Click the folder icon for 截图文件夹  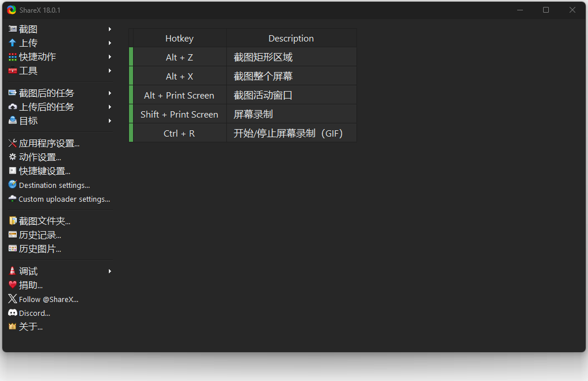click(12, 221)
